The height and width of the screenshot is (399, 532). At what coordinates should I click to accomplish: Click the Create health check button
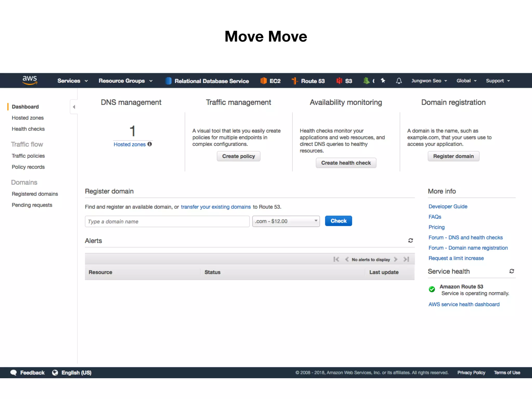click(346, 163)
